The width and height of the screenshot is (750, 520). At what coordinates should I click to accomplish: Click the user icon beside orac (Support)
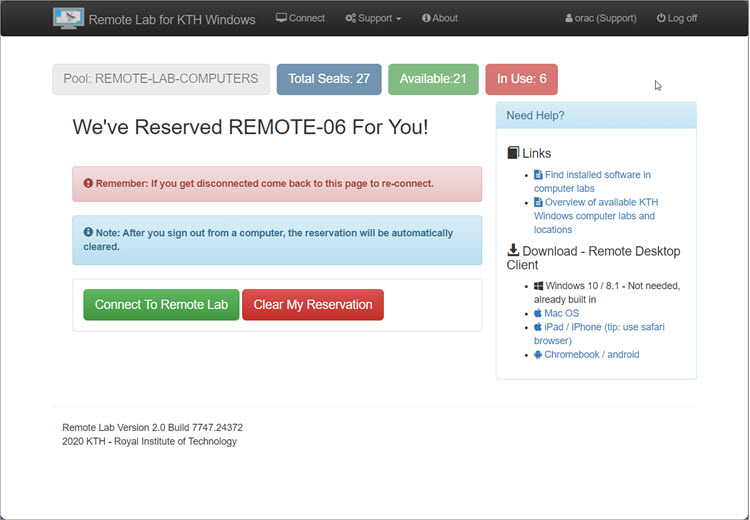click(569, 18)
